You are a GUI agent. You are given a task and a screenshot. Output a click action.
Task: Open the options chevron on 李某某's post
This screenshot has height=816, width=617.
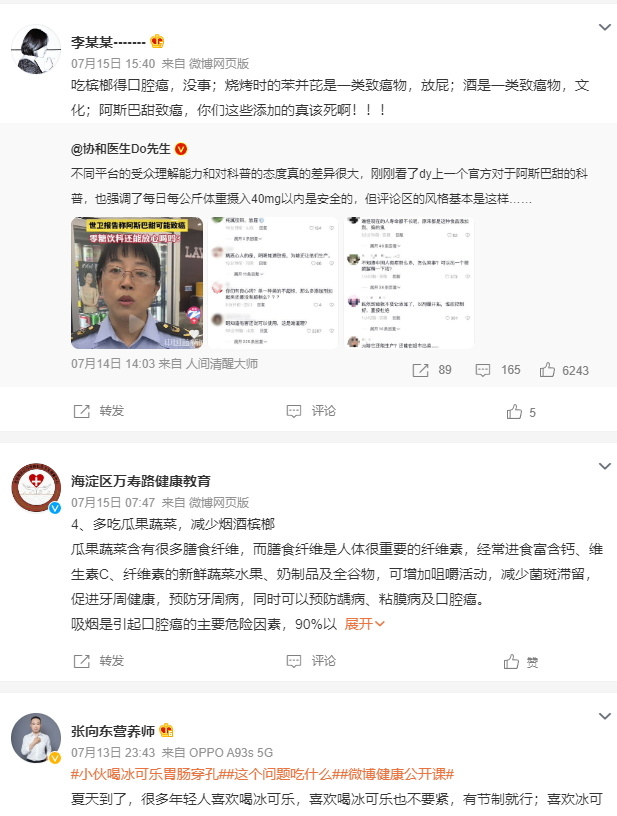pyautogui.click(x=605, y=27)
